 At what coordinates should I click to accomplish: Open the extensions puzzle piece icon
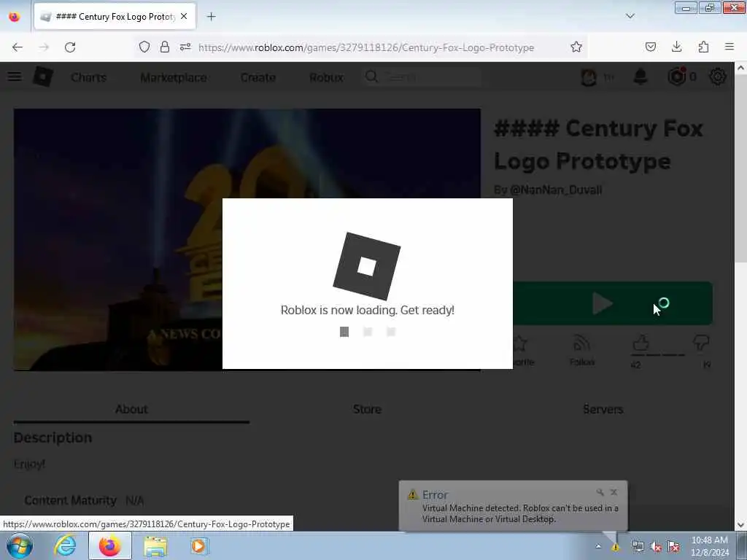pos(703,47)
